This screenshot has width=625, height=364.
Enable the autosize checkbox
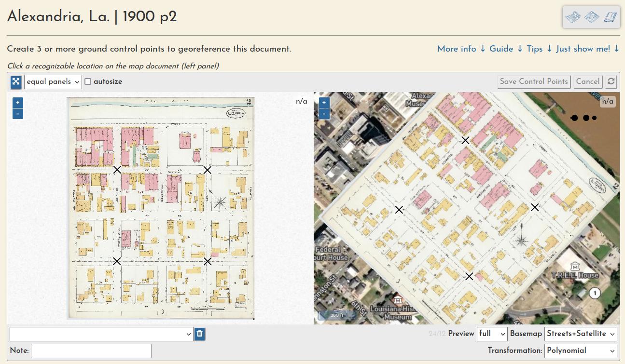coord(88,81)
